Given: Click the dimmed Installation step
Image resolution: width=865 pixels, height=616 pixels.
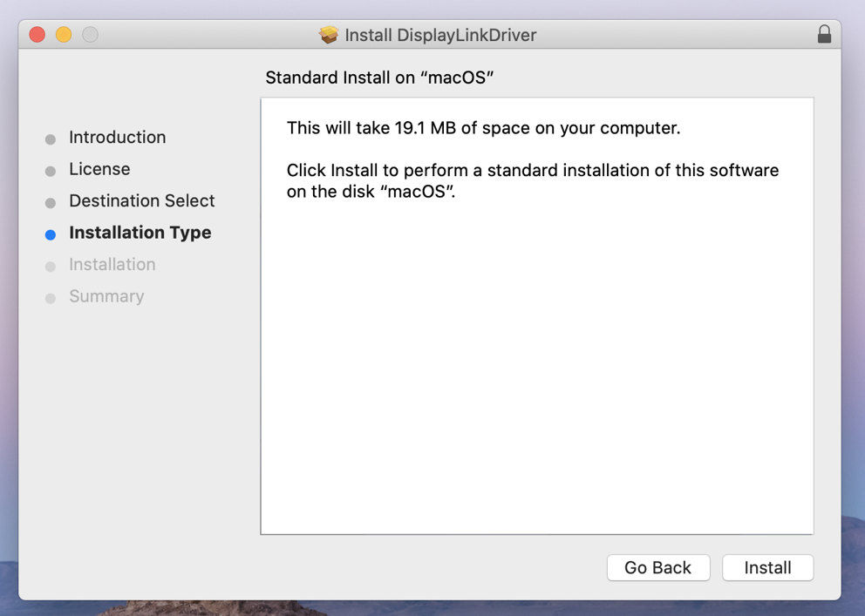Looking at the screenshot, I should [112, 265].
